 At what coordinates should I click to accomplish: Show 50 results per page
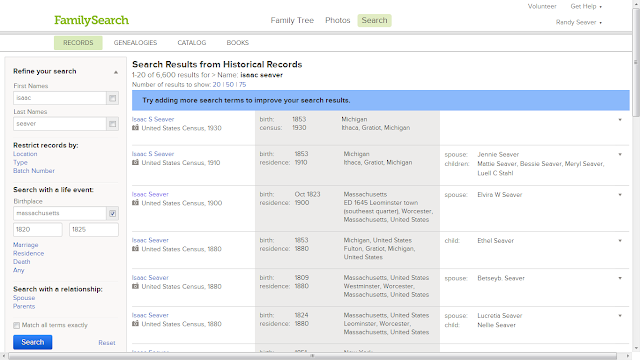tap(230, 84)
